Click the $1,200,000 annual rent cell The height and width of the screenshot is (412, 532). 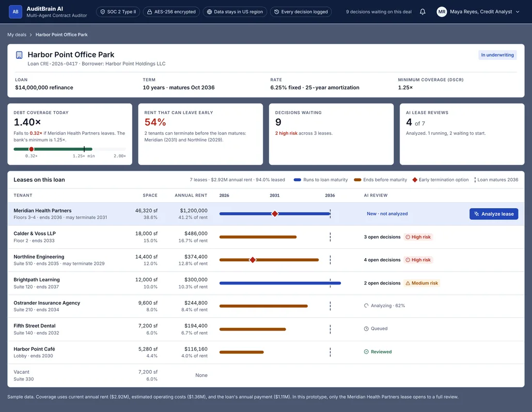(193, 211)
